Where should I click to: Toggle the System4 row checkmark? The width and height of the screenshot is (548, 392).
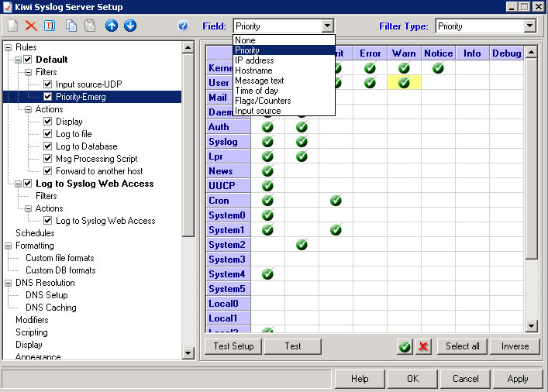pyautogui.click(x=267, y=274)
